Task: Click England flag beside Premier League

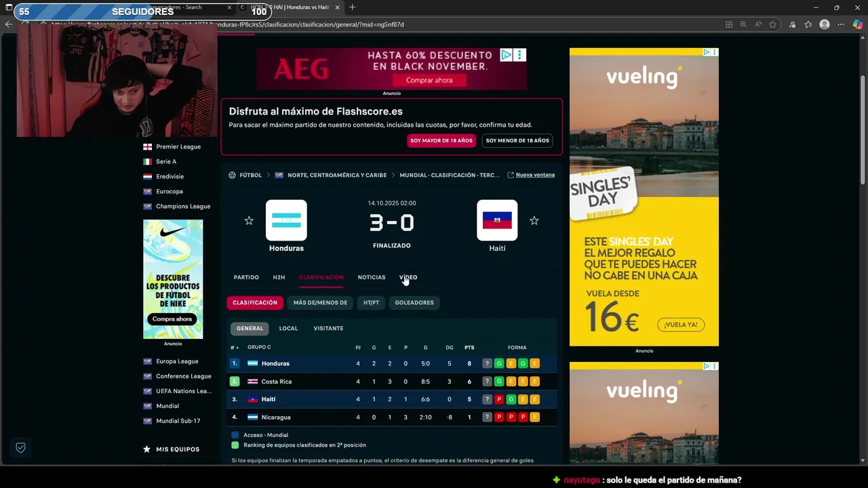Action: coord(147,146)
